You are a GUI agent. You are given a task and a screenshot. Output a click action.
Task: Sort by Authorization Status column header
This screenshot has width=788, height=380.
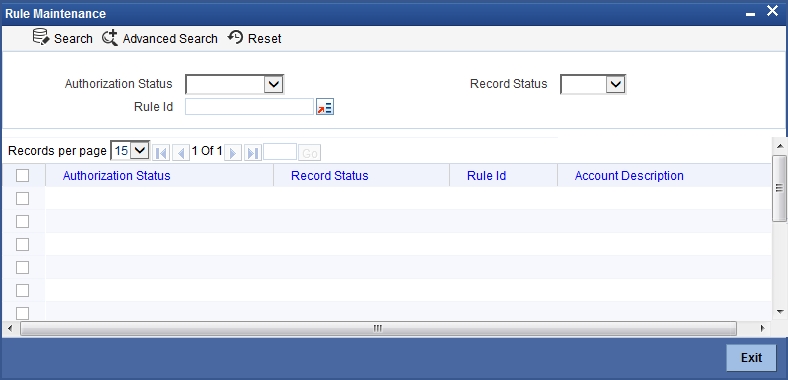[117, 175]
